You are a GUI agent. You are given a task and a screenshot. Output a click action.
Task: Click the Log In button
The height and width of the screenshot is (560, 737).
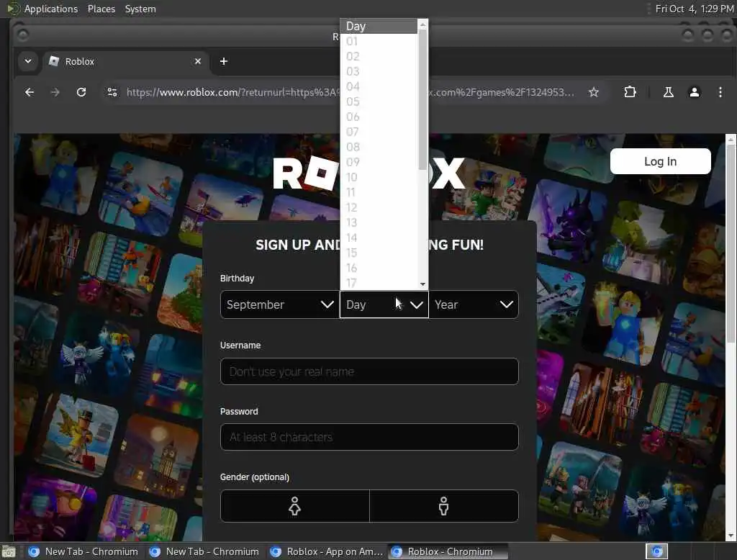(661, 161)
